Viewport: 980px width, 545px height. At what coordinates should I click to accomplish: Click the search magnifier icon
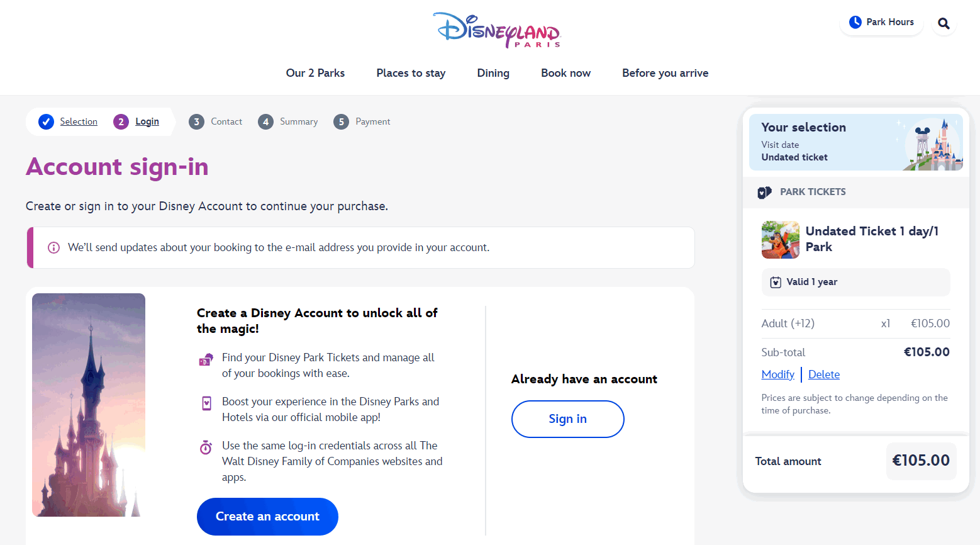point(944,23)
